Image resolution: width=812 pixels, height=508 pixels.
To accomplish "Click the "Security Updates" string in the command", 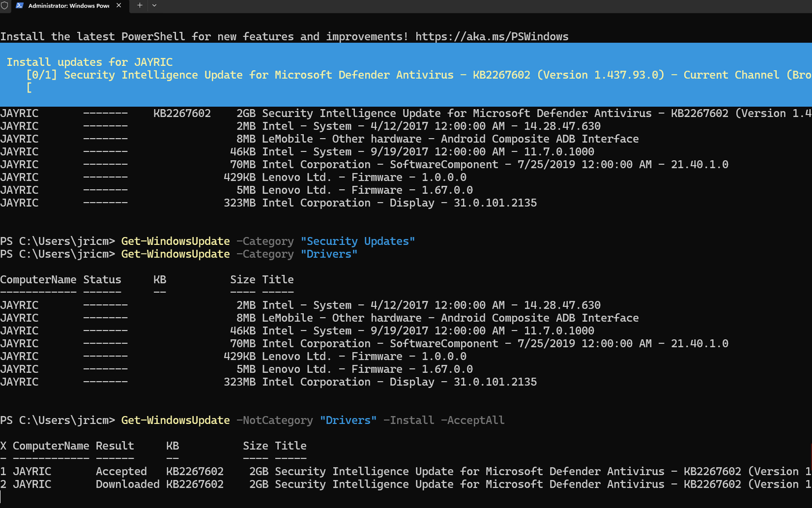I will [x=358, y=241].
